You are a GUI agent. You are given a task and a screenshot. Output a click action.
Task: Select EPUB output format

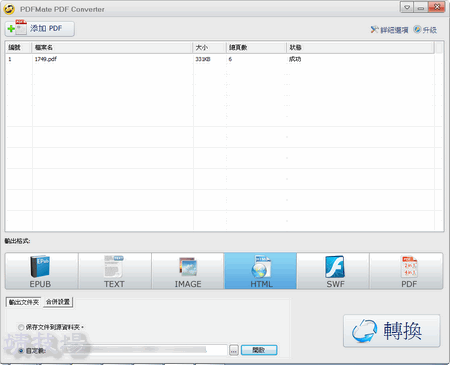click(42, 271)
